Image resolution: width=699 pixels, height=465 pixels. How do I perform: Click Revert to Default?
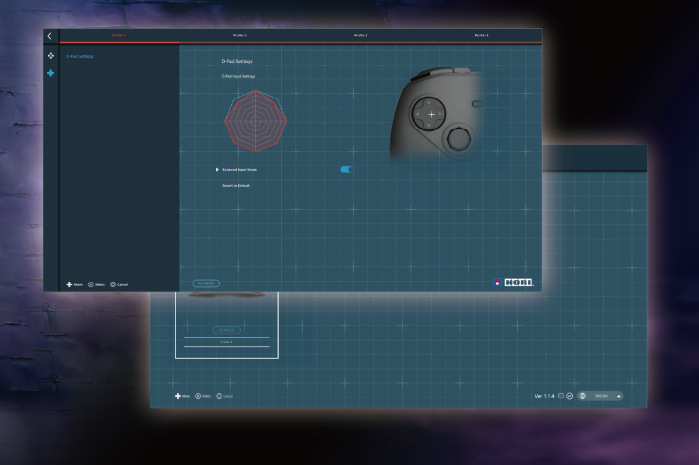pos(236,185)
